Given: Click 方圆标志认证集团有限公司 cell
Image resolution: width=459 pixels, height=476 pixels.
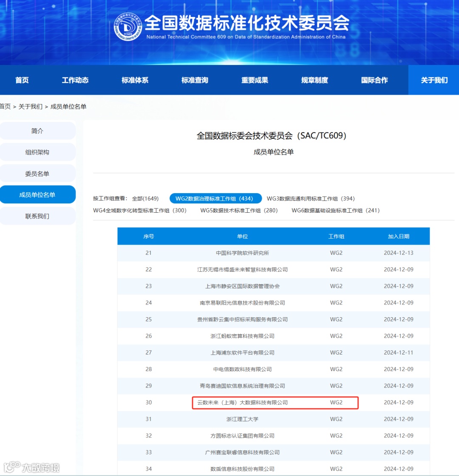Looking at the screenshot, I should click(242, 436).
